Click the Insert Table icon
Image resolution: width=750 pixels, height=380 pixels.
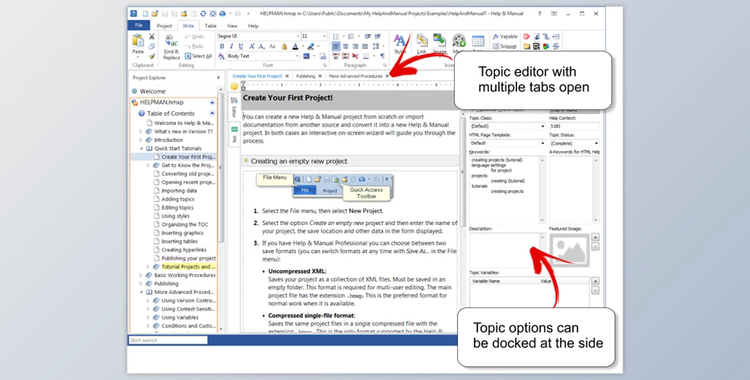point(478,40)
